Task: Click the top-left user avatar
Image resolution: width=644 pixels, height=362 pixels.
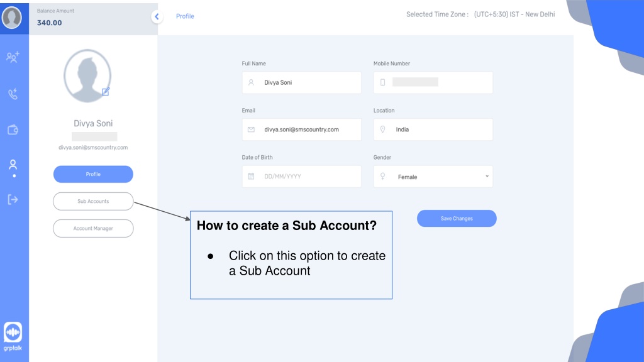Action: point(12,17)
